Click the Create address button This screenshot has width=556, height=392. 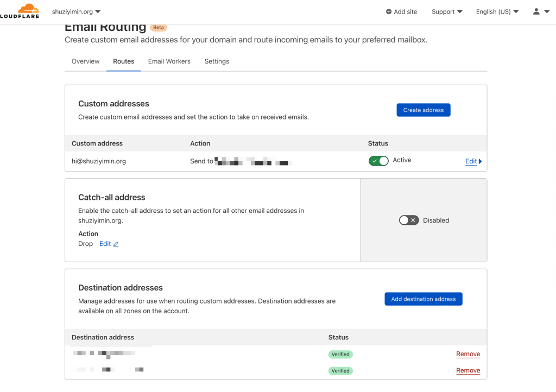click(x=424, y=110)
